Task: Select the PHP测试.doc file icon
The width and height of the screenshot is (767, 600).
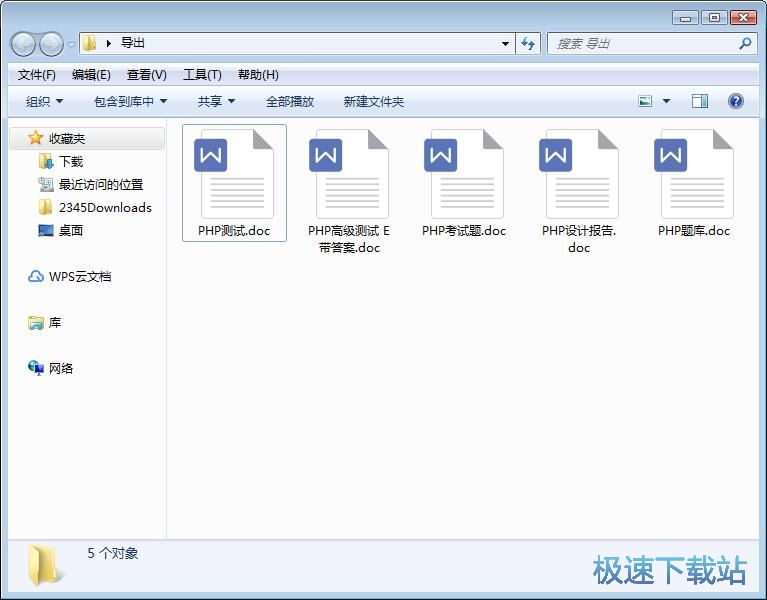Action: pyautogui.click(x=234, y=174)
